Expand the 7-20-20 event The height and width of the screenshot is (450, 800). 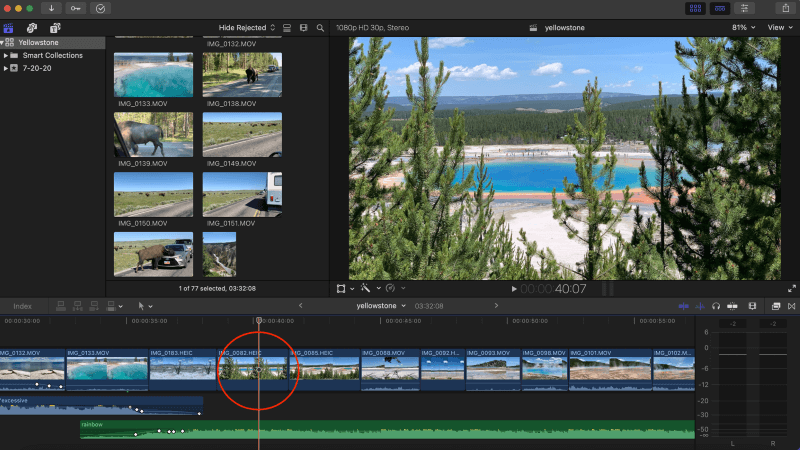click(x=6, y=68)
